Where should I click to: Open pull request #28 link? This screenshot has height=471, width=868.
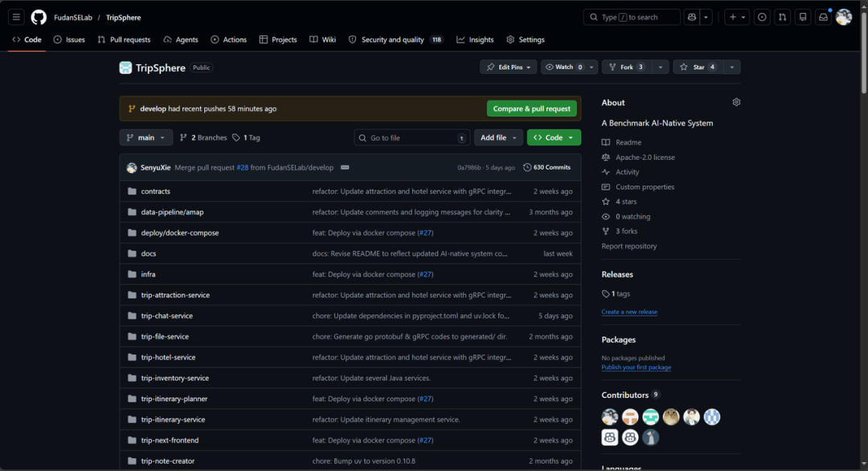point(243,167)
